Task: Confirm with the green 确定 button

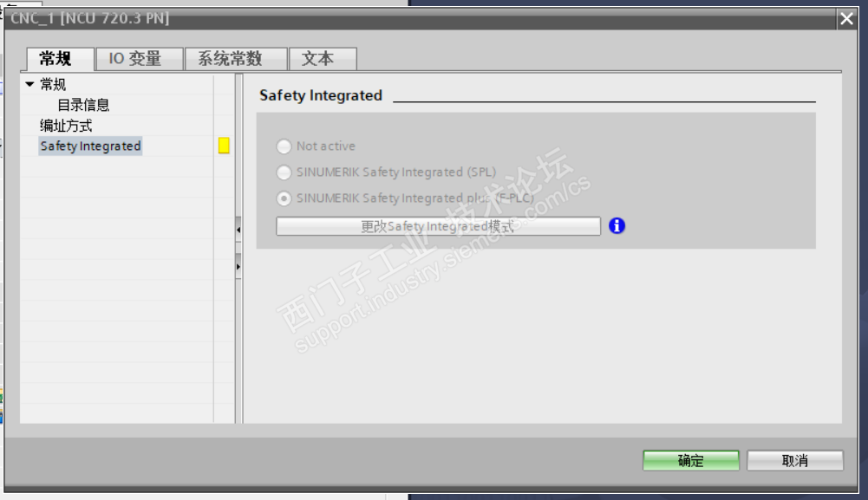Action: [x=691, y=460]
